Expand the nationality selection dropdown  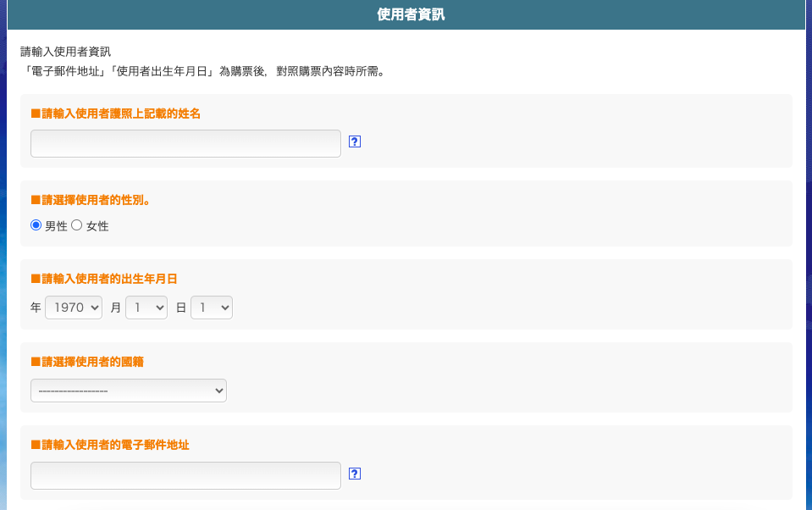click(x=129, y=391)
